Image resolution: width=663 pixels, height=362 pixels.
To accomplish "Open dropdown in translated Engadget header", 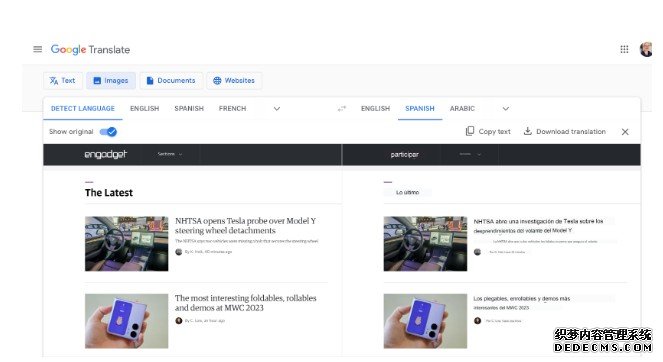I will (470, 154).
